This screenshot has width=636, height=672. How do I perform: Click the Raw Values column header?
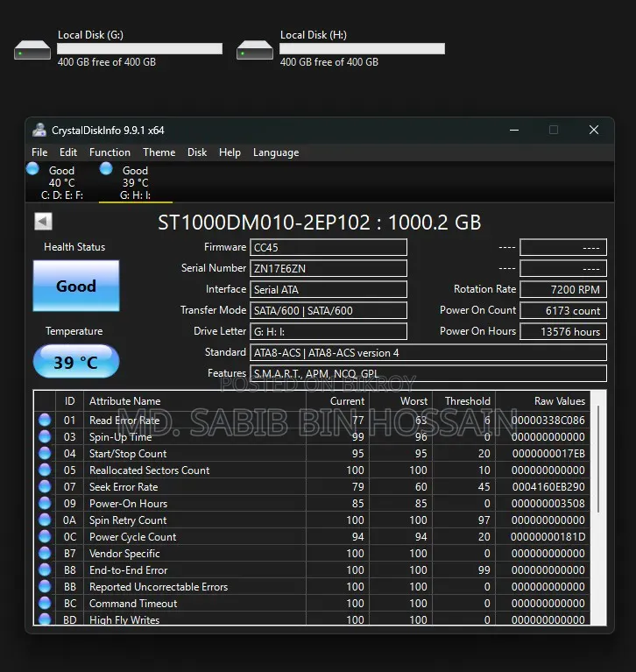pyautogui.click(x=542, y=401)
